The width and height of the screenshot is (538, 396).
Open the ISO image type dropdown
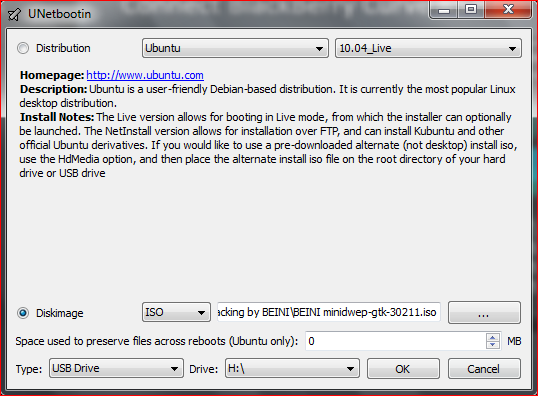176,312
